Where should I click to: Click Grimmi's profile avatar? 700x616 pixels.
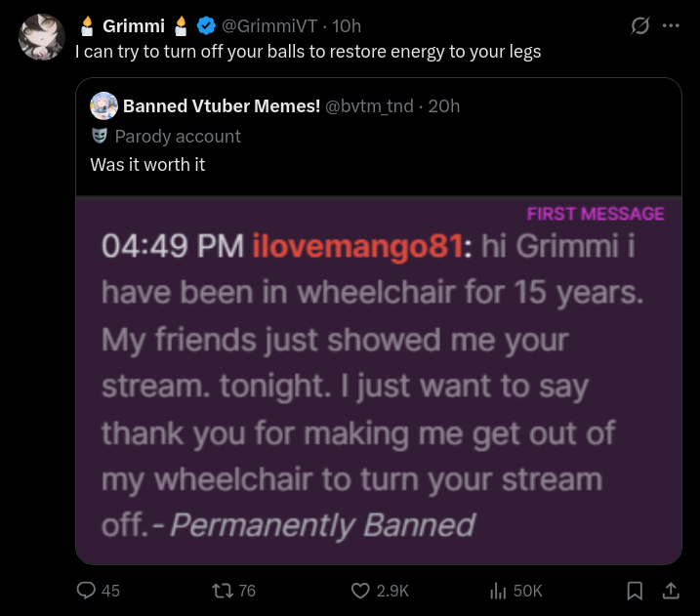tap(42, 36)
